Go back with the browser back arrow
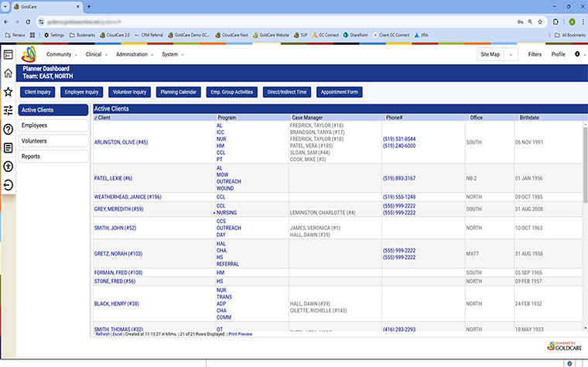This screenshot has width=588, height=367. tap(6, 22)
